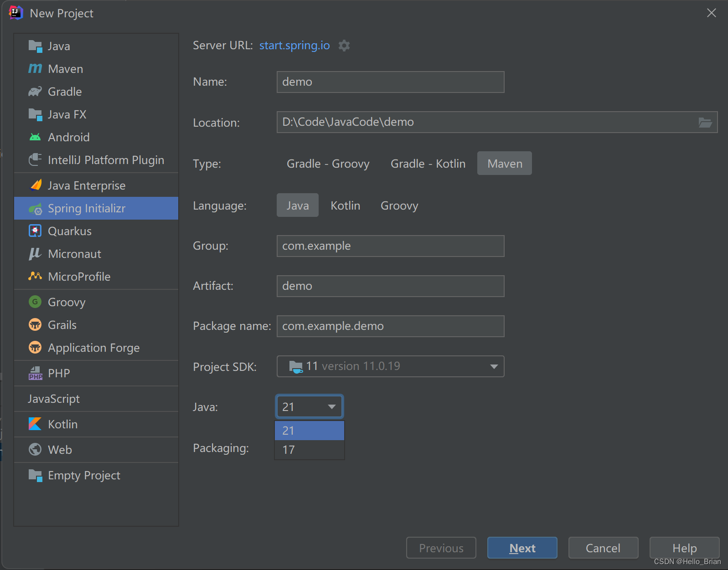Select Application Forge in list
The image size is (728, 570).
pos(96,348)
